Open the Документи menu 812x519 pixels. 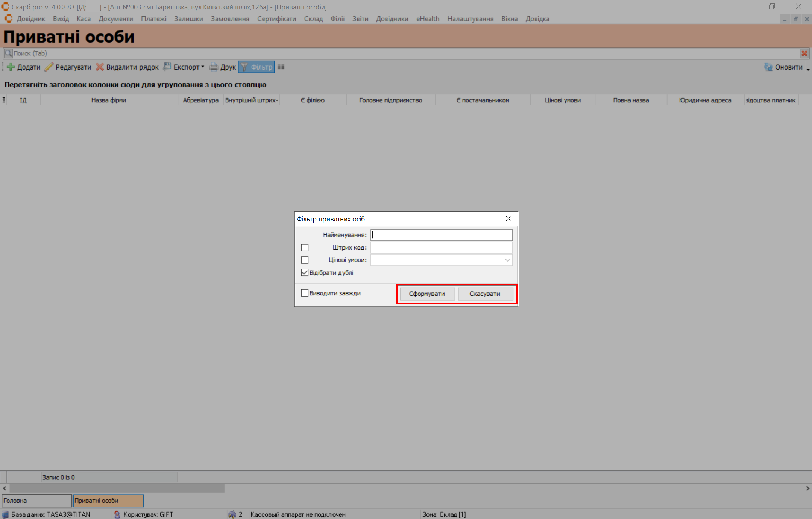[115, 19]
